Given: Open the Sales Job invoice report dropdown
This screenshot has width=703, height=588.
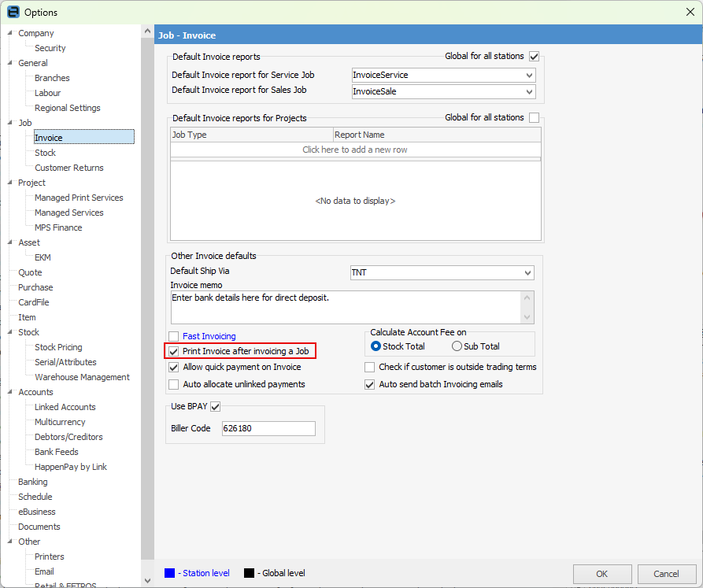Looking at the screenshot, I should pyautogui.click(x=529, y=92).
